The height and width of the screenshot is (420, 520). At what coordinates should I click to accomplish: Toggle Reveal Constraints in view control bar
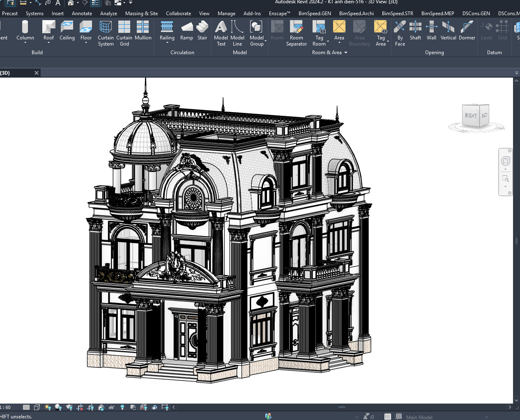coord(165,407)
